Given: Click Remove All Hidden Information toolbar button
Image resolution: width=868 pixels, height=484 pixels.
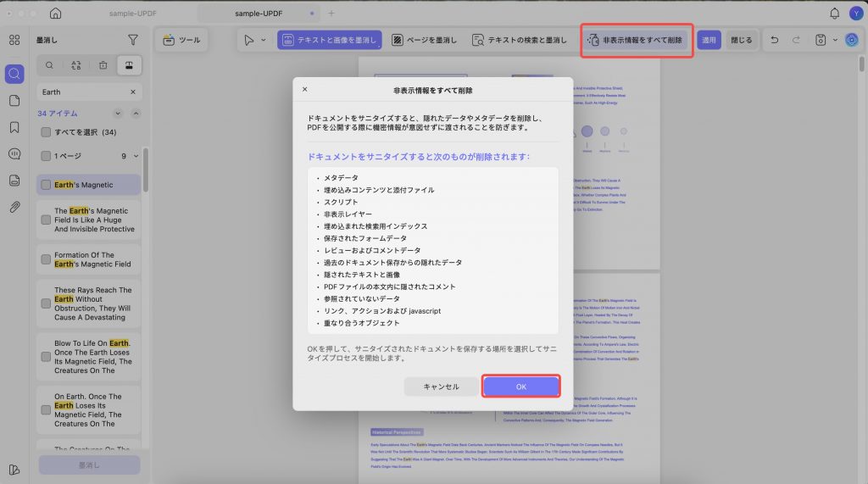Looking at the screenshot, I should [636, 40].
